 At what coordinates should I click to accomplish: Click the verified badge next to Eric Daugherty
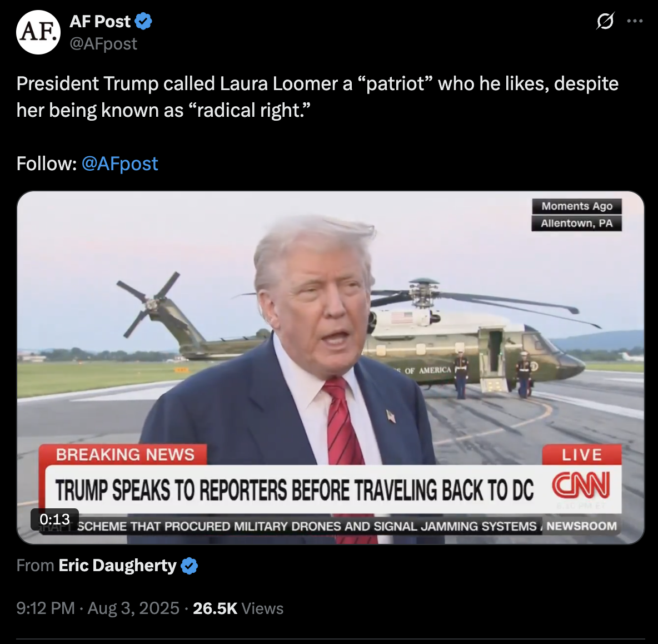point(190,566)
